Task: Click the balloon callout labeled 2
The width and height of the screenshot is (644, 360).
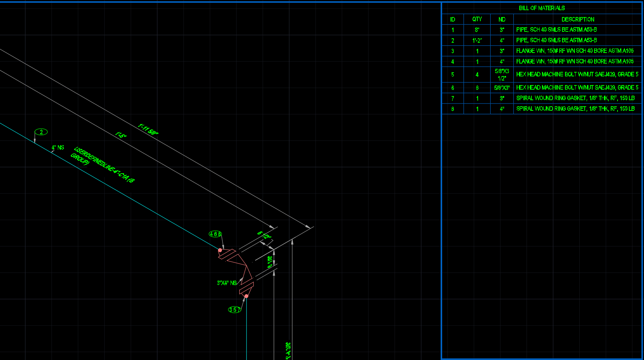Action: coord(42,132)
